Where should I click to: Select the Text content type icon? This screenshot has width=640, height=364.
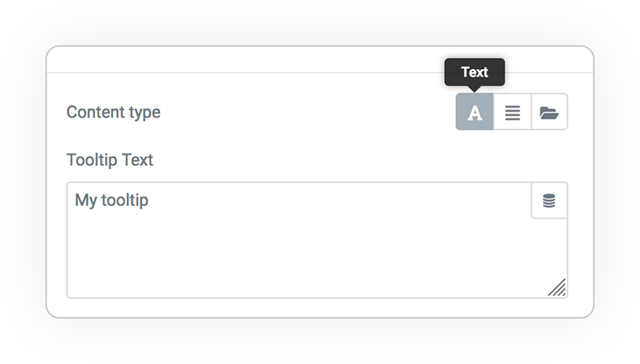point(474,112)
